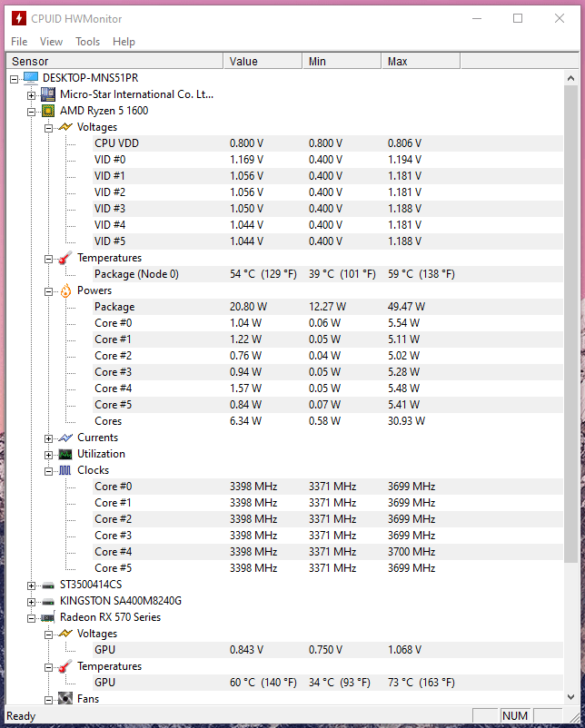This screenshot has height=728, width=585.
Task: Select the VID #3 row
Action: point(328,209)
